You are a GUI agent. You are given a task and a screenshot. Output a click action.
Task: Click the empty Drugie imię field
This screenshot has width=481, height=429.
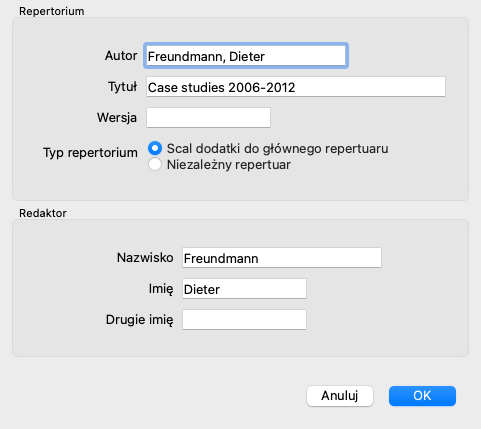(x=244, y=320)
